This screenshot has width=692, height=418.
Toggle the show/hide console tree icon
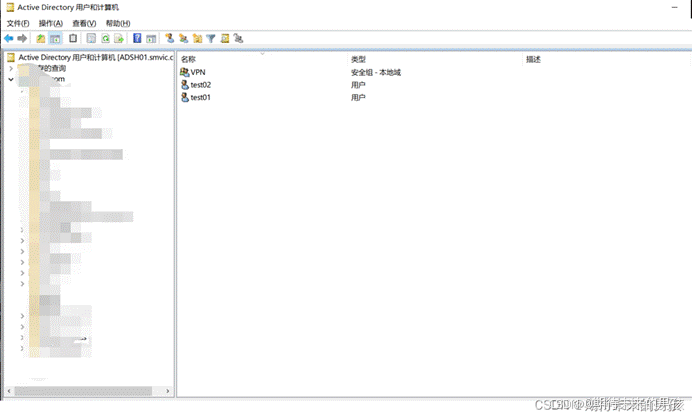click(55, 39)
